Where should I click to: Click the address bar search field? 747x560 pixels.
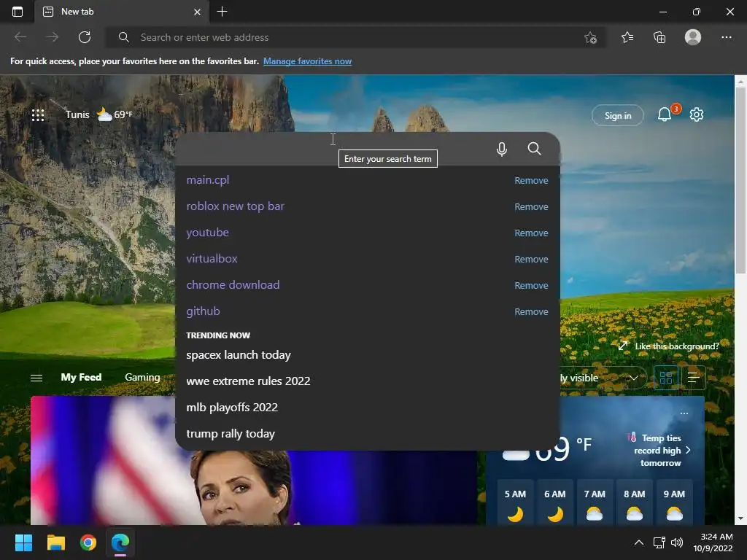355,37
